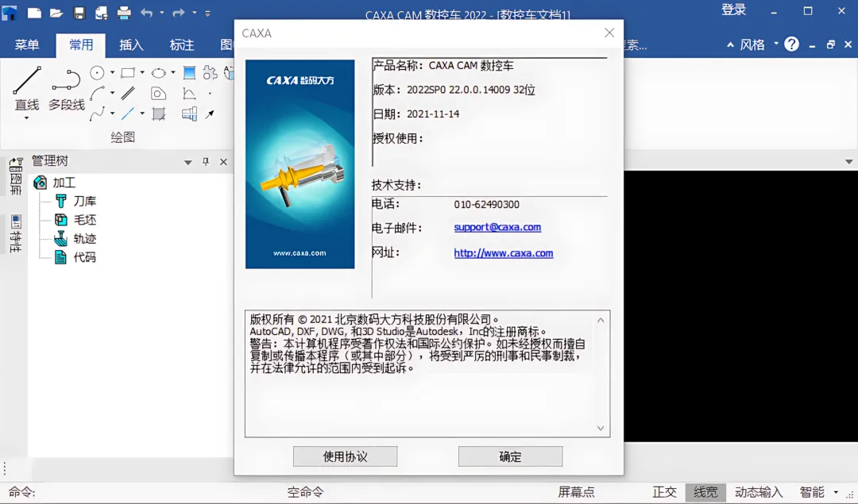This screenshot has height=504, width=858.
Task: Undo the last action
Action: coord(146,13)
